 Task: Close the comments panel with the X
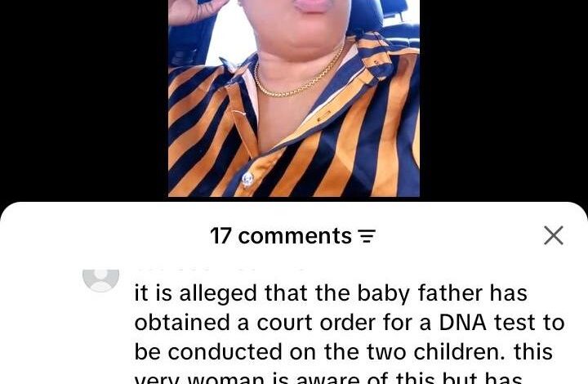[554, 235]
